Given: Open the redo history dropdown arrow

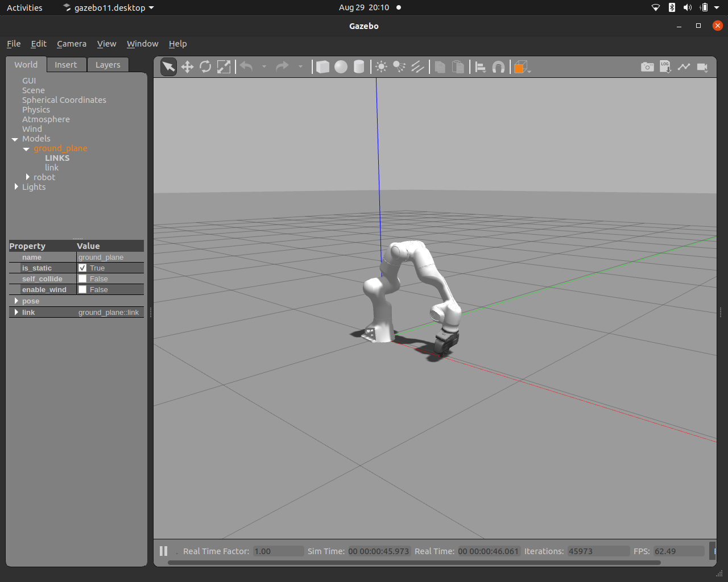Looking at the screenshot, I should point(300,67).
